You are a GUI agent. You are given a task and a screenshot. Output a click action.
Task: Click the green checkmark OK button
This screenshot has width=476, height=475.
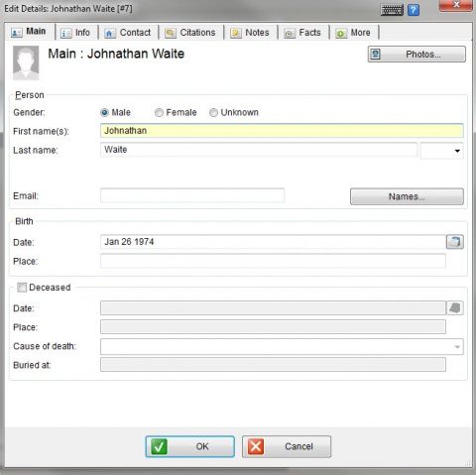click(190, 446)
